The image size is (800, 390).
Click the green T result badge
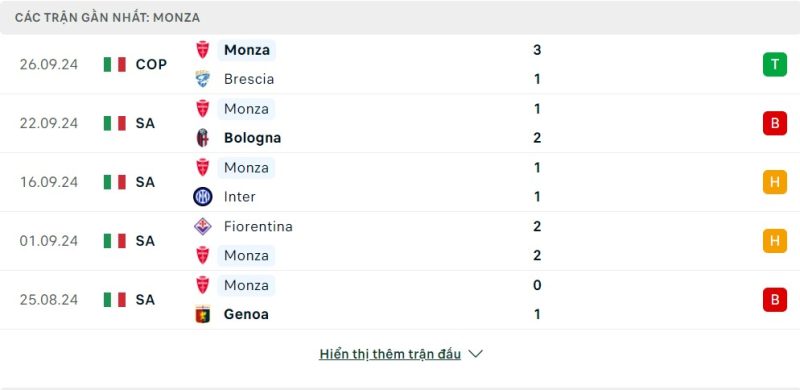[774, 65]
